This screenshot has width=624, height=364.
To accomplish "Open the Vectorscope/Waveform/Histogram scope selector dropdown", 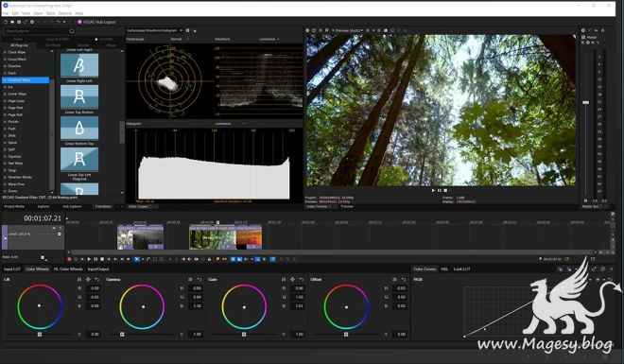I will (154, 30).
